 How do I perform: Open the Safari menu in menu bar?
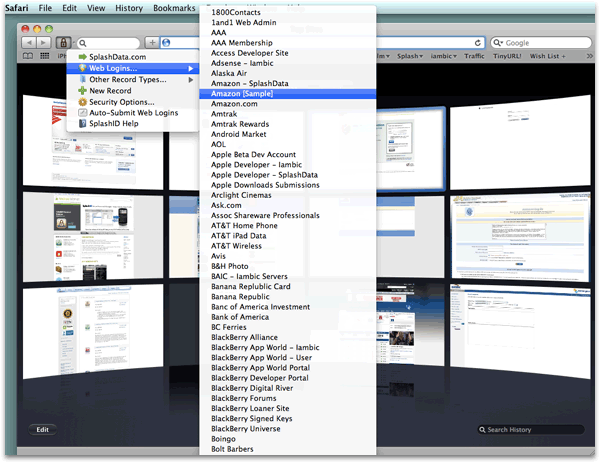coord(16,8)
